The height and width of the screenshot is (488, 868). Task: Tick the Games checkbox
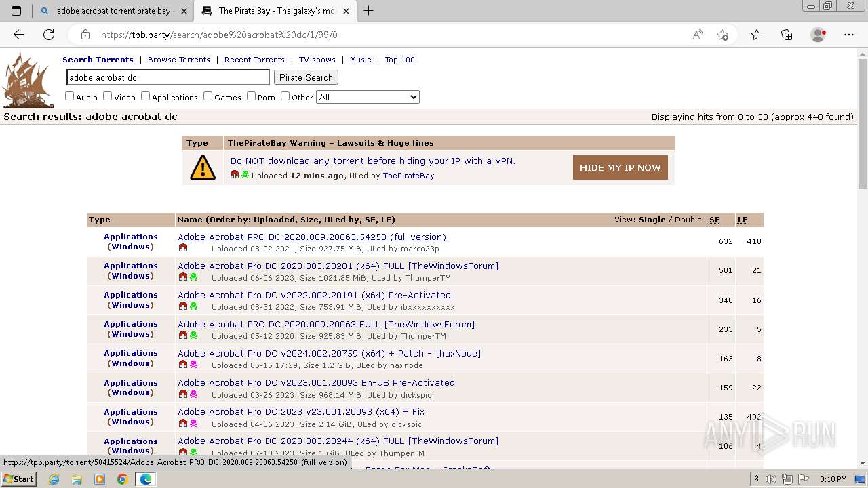(208, 96)
